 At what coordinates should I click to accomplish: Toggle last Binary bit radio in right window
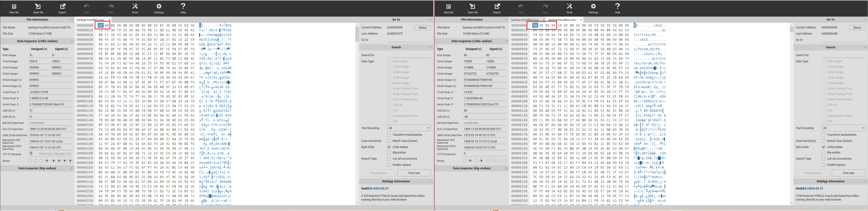(505, 161)
